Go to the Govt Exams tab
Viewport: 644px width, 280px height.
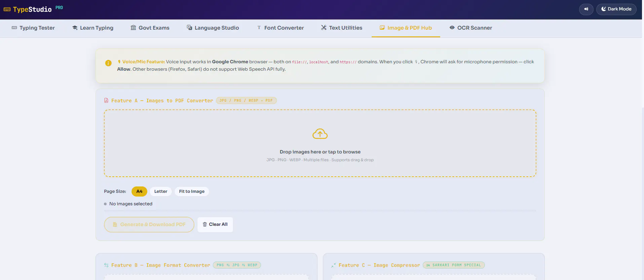150,28
